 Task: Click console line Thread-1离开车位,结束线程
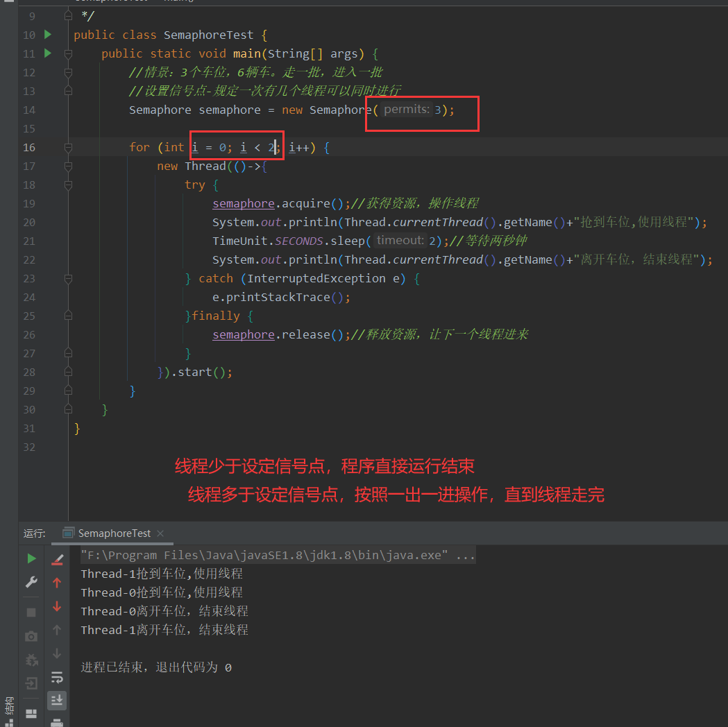point(164,630)
